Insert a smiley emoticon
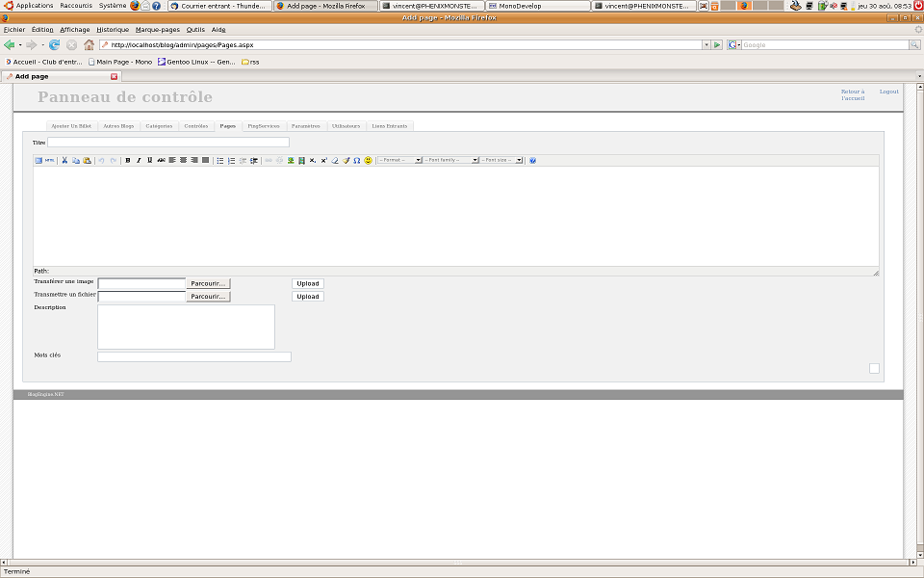Image resolution: width=924 pixels, height=578 pixels. [x=368, y=160]
